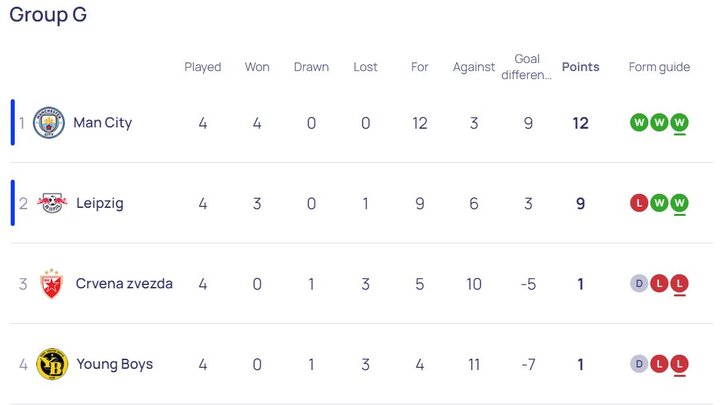Click Leipzig's latest underlined win badge
This screenshot has width=720, height=405.
click(x=679, y=203)
